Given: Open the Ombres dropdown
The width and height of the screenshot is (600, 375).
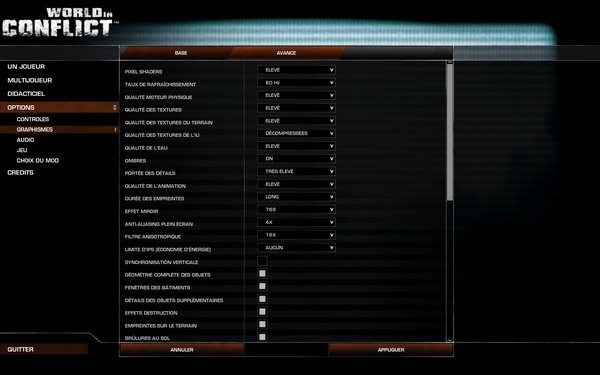Looking at the screenshot, I should tap(297, 159).
